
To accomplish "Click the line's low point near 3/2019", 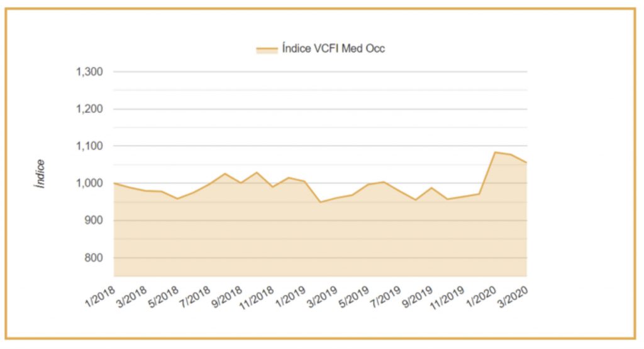I will pos(320,202).
